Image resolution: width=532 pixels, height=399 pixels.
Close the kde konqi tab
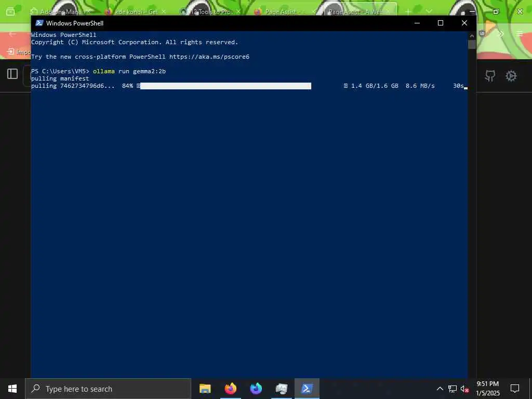pos(164,11)
